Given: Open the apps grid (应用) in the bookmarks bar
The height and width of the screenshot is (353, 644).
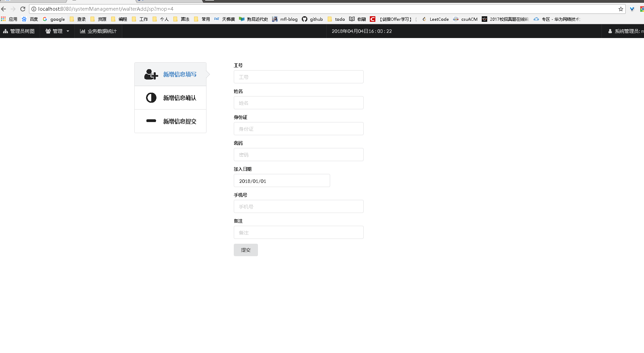Looking at the screenshot, I should tap(9, 19).
